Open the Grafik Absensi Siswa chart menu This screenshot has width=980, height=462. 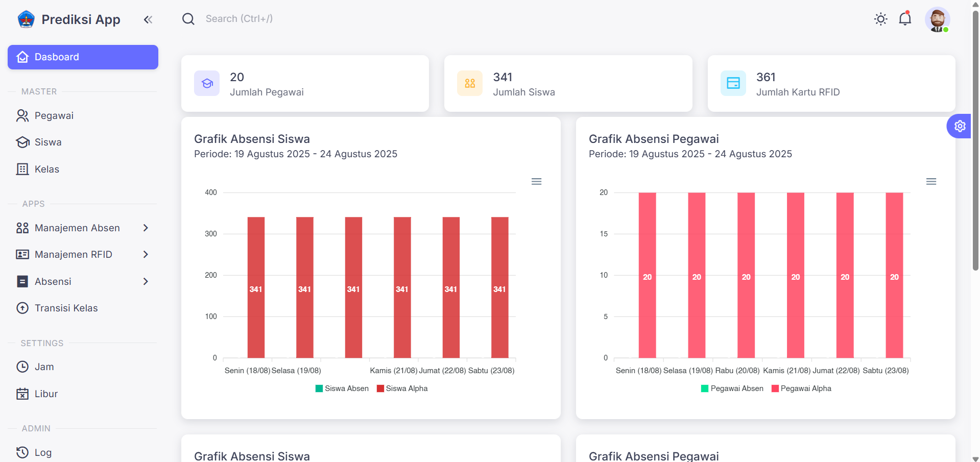[536, 182]
